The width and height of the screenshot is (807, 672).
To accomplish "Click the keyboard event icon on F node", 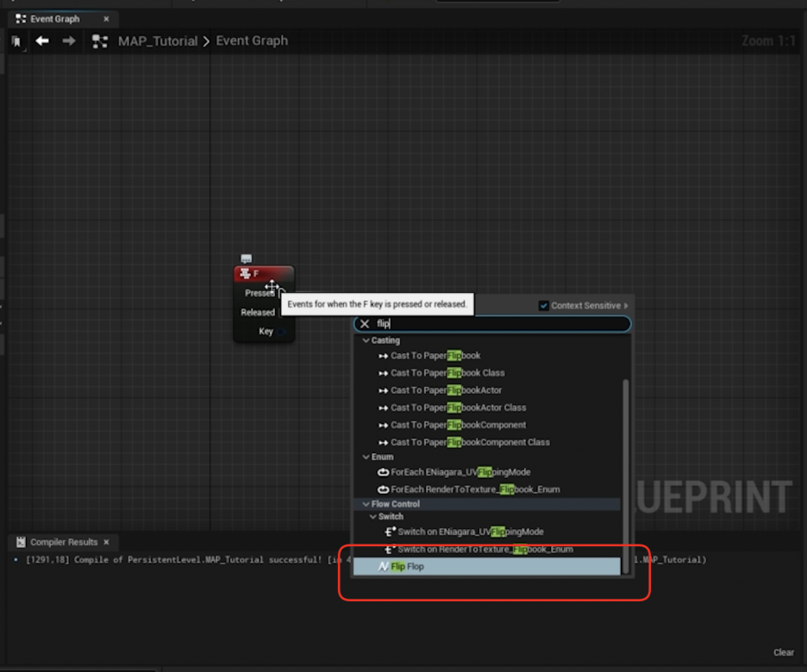I will 246,273.
